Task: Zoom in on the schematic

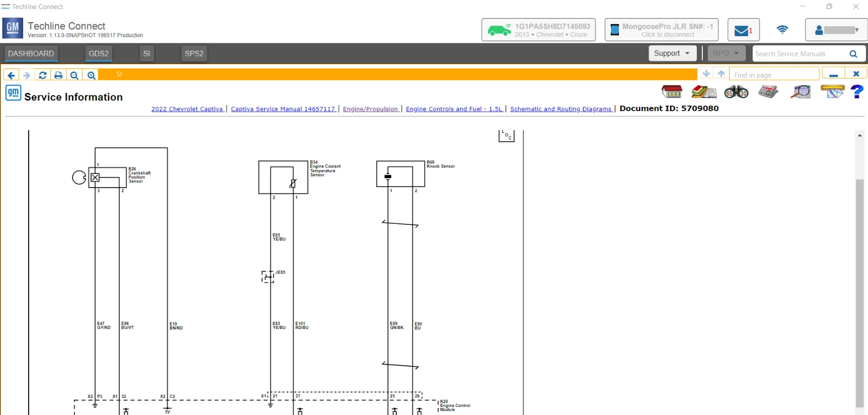Action: [x=91, y=75]
